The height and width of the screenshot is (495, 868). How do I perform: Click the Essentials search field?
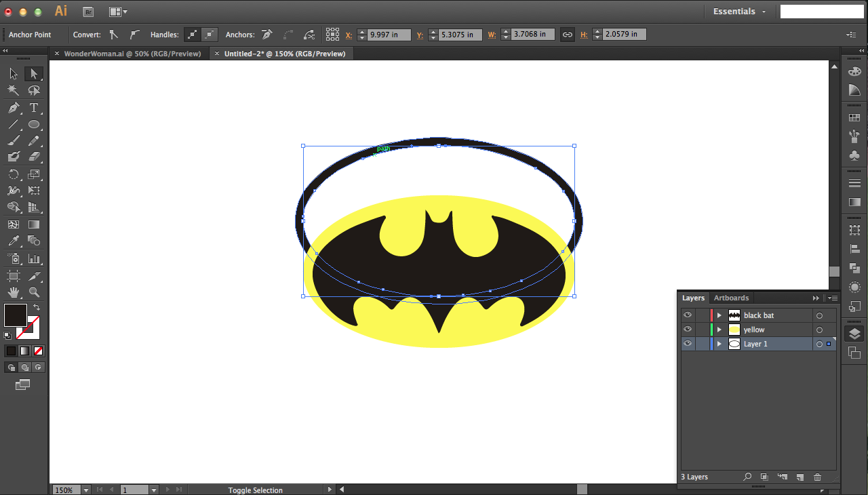tap(822, 12)
